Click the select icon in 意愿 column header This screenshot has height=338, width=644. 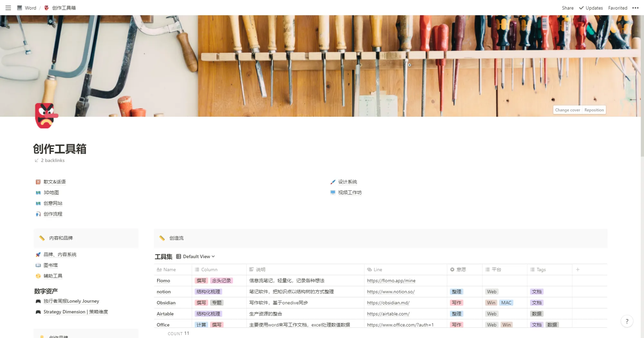tap(452, 269)
